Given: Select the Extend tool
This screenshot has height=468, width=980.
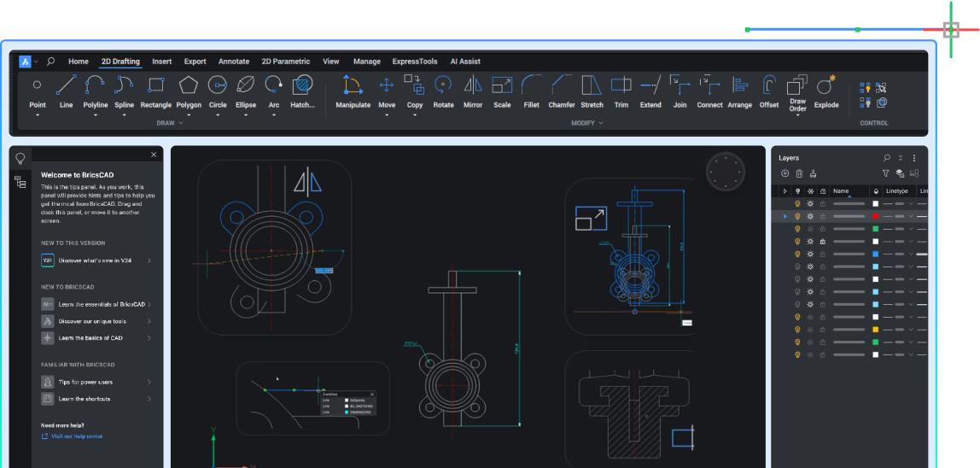Looking at the screenshot, I should pyautogui.click(x=650, y=91).
